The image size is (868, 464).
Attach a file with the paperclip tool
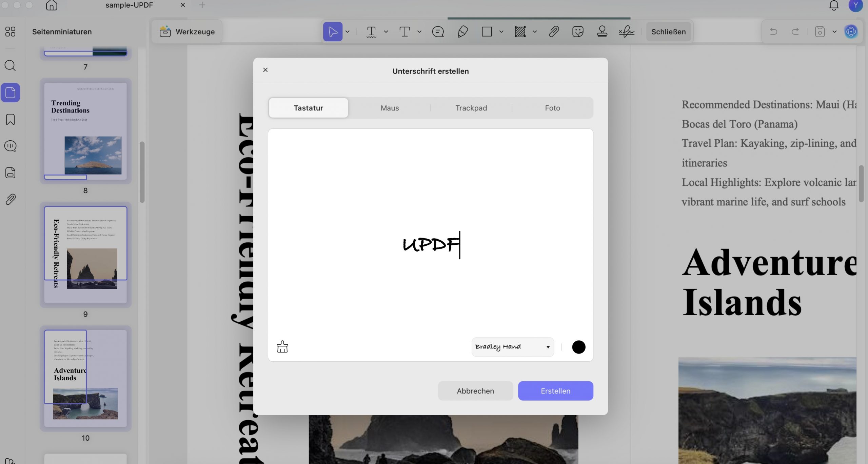point(554,32)
